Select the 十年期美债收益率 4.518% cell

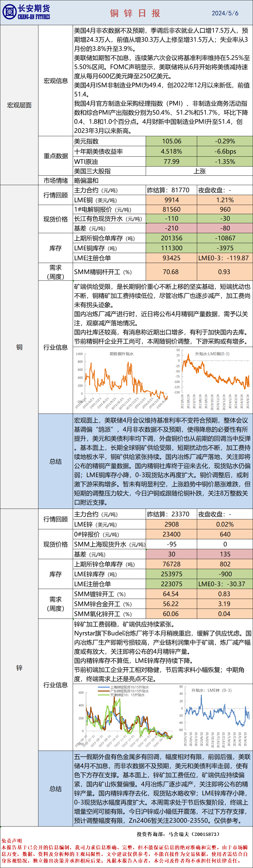[171, 152]
